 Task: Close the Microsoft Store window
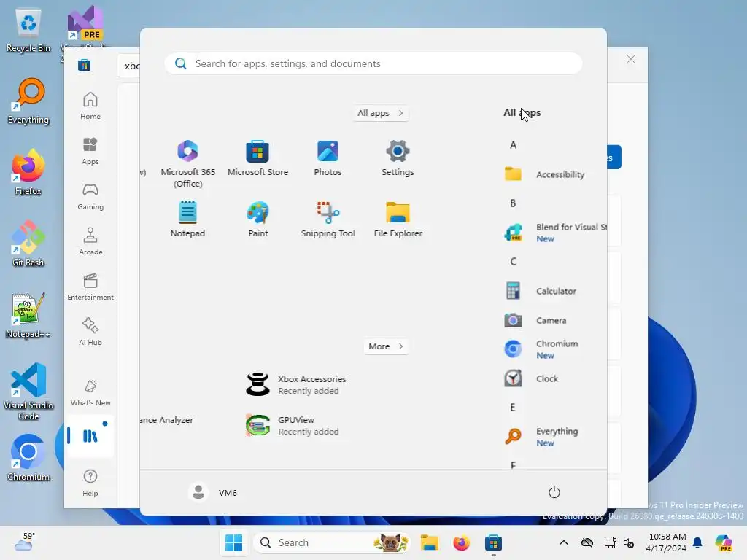coord(631,59)
